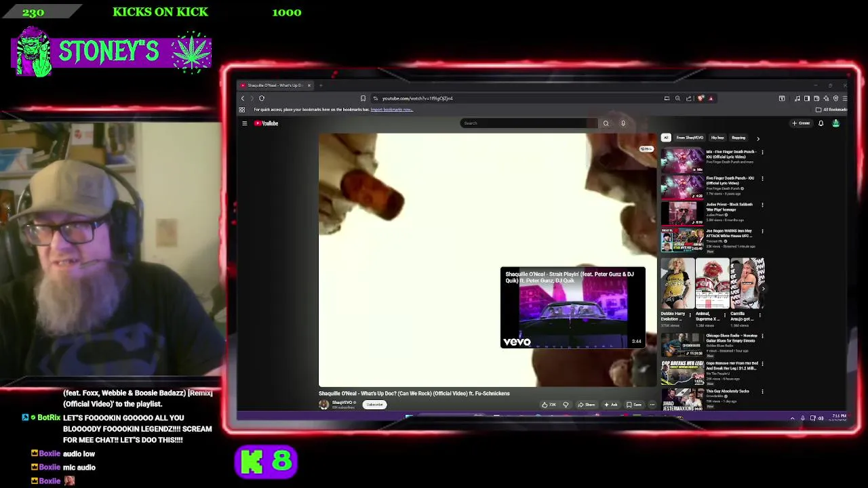Select the Rapping filter chip
868x488 pixels.
click(x=738, y=138)
